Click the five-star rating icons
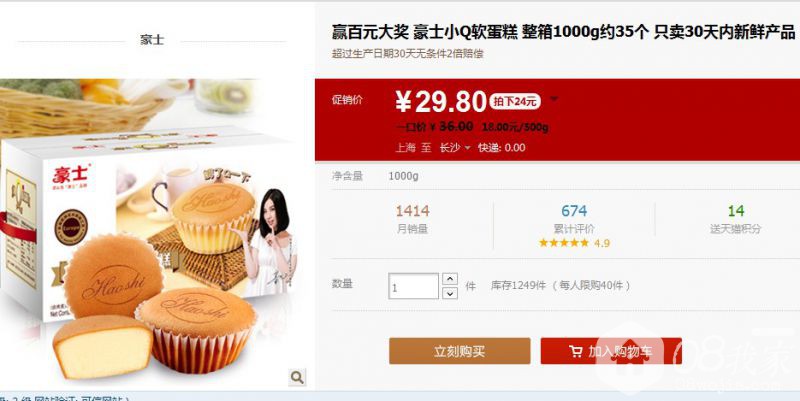800x401 pixels. (x=564, y=243)
